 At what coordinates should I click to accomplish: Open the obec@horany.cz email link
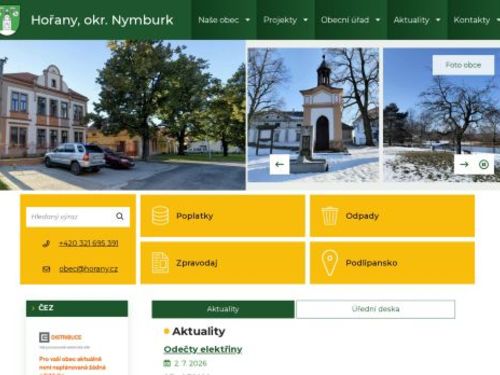point(88,269)
